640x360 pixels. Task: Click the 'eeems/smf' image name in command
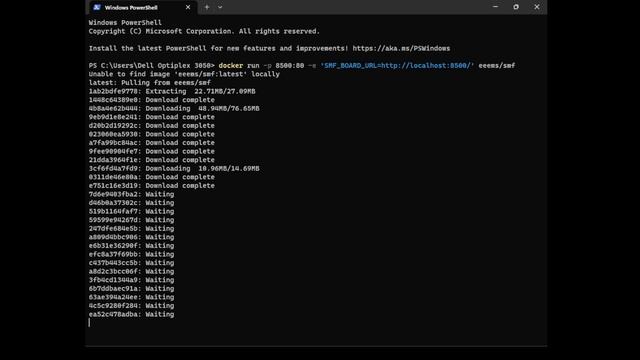[497, 66]
